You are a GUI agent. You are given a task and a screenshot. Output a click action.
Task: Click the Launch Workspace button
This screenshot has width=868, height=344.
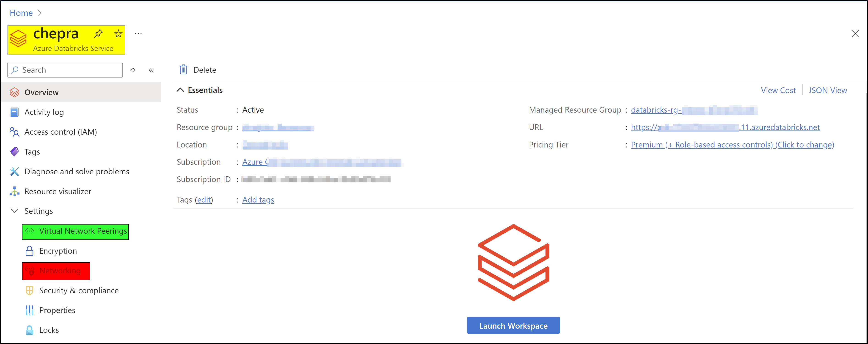[x=513, y=325]
